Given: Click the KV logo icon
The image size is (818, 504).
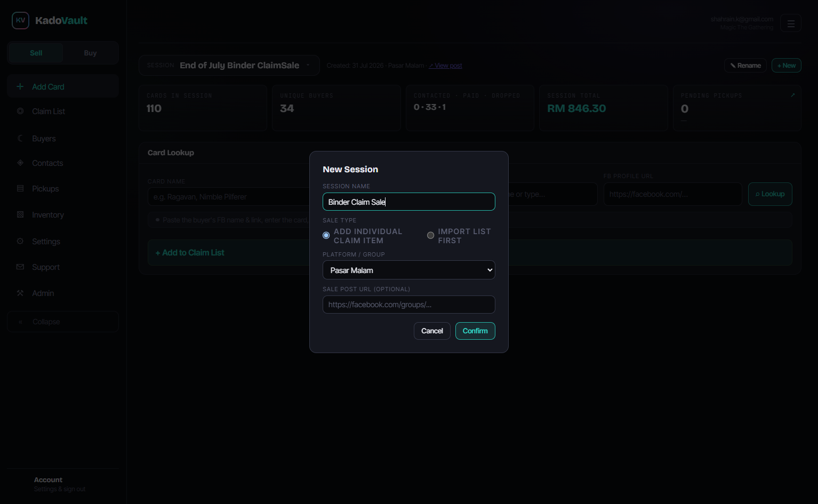Looking at the screenshot, I should pyautogui.click(x=20, y=20).
